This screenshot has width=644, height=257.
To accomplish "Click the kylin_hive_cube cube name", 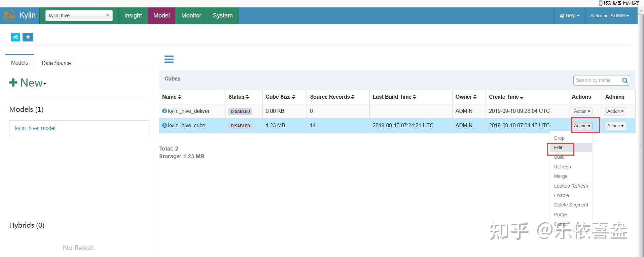I will 187,125.
